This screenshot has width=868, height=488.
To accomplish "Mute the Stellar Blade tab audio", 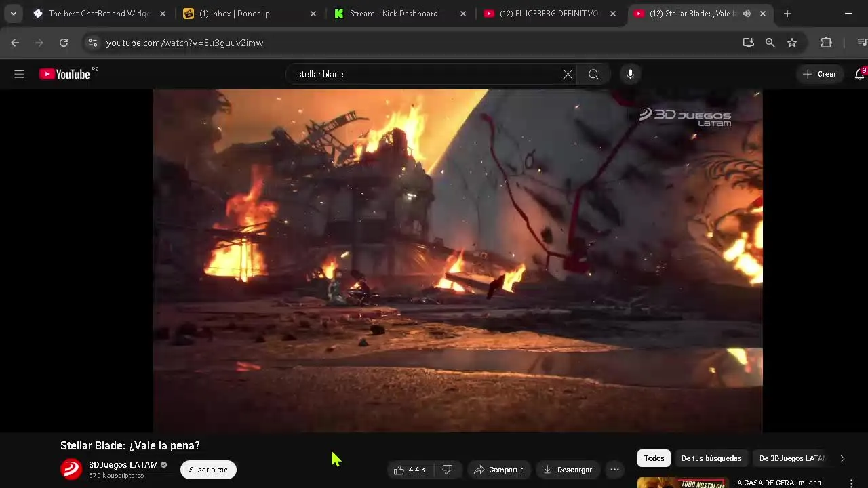I will (x=747, y=14).
